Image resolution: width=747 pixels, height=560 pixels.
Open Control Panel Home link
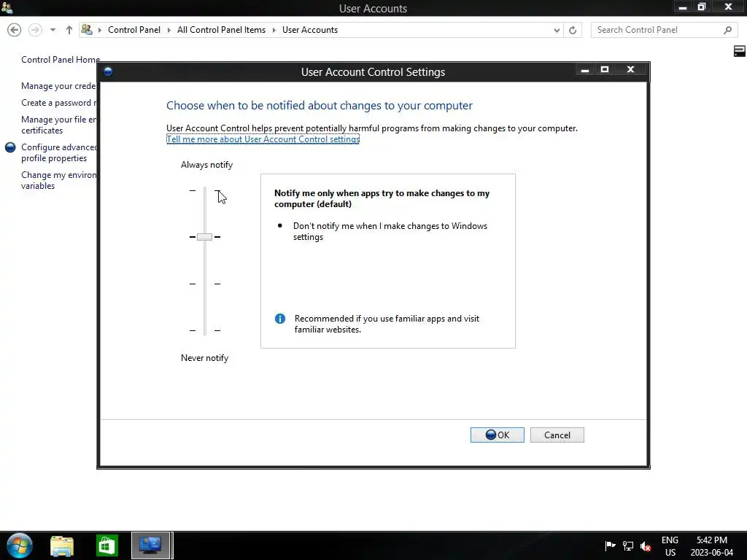(61, 60)
